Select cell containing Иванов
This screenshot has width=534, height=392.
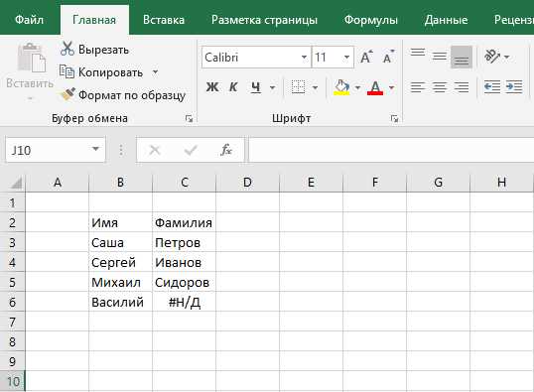pos(185,263)
